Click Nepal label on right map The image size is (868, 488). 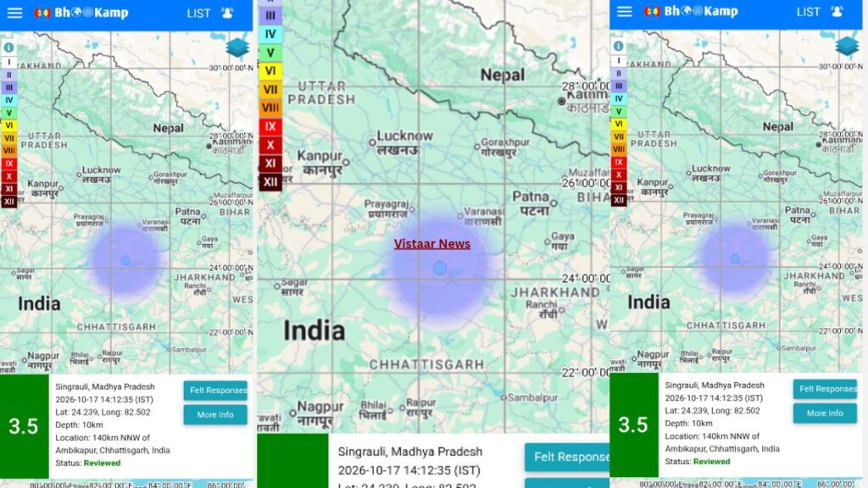pyautogui.click(x=778, y=127)
